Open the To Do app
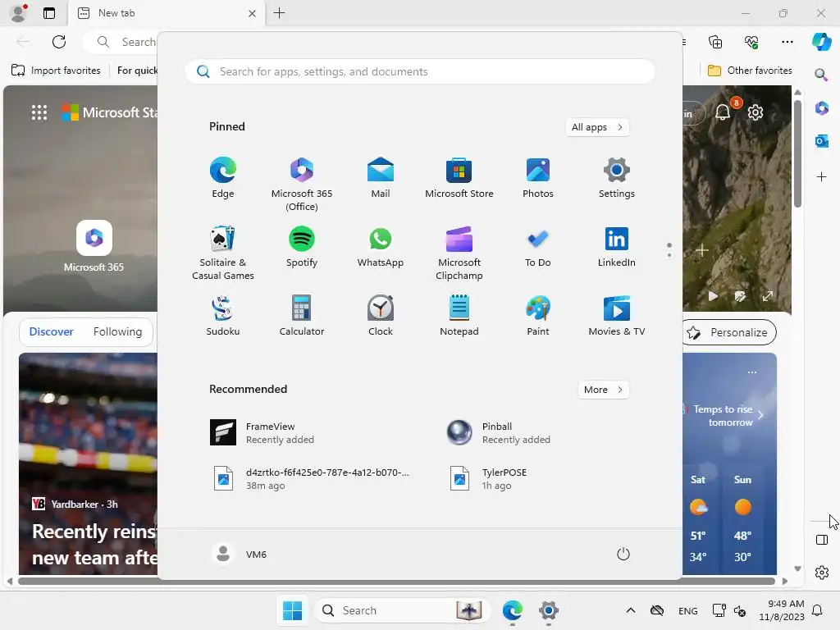 pyautogui.click(x=538, y=247)
